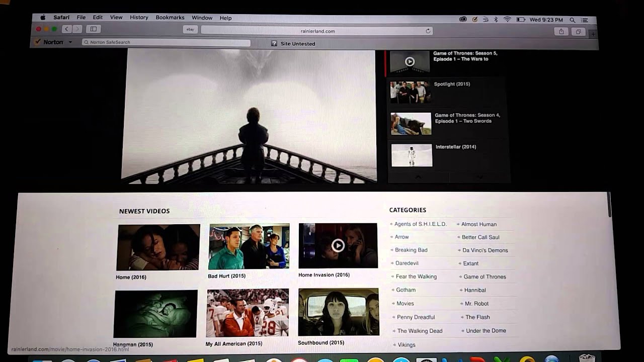Image resolution: width=644 pixels, height=362 pixels.
Task: Play the Home Invasion (2016) video overlay
Action: [338, 245]
